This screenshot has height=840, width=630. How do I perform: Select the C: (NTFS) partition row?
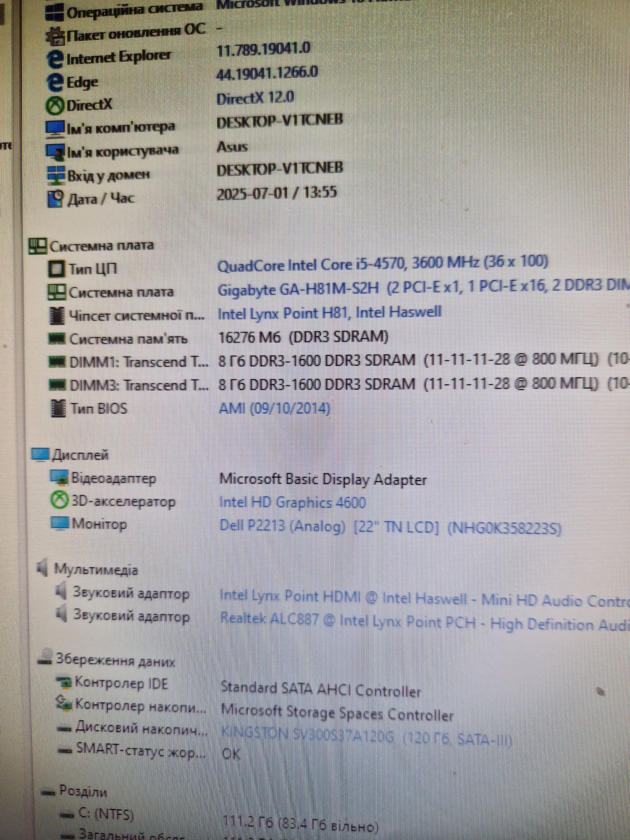[106, 814]
